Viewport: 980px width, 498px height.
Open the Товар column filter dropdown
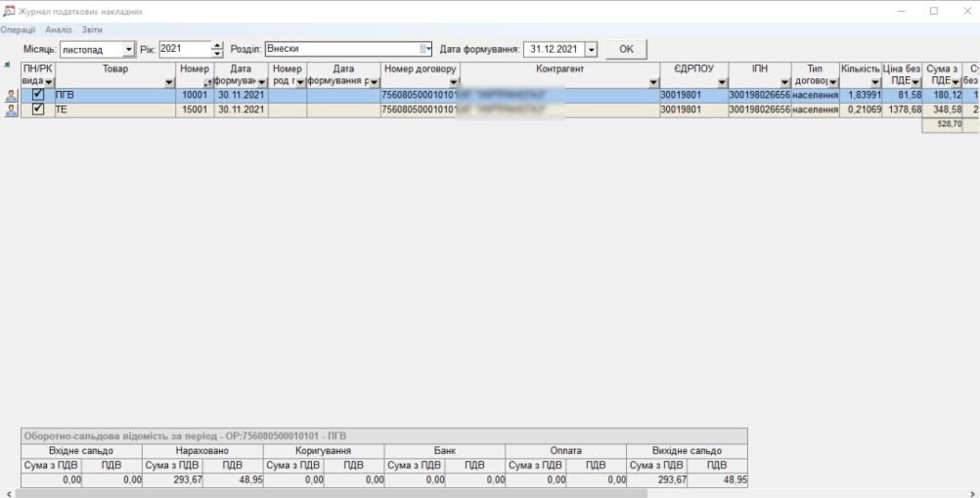tap(170, 81)
